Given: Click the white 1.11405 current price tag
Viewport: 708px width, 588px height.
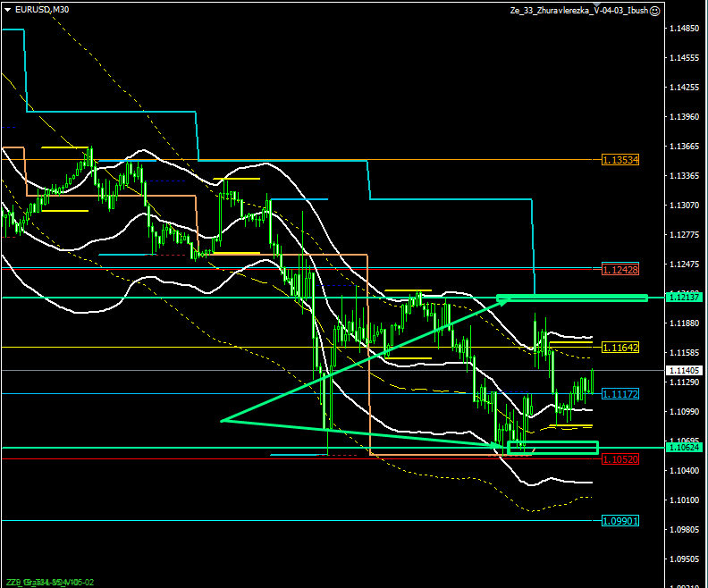Looking at the screenshot, I should (x=684, y=370).
